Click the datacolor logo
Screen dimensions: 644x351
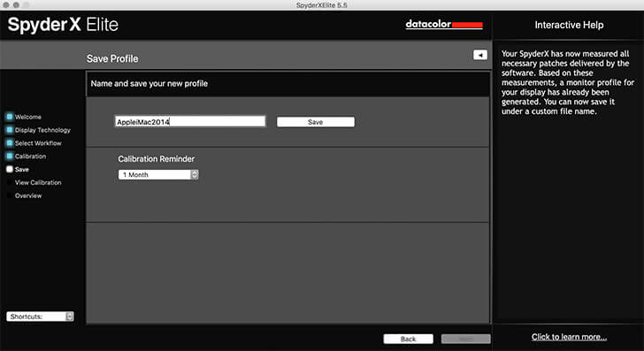444,24
